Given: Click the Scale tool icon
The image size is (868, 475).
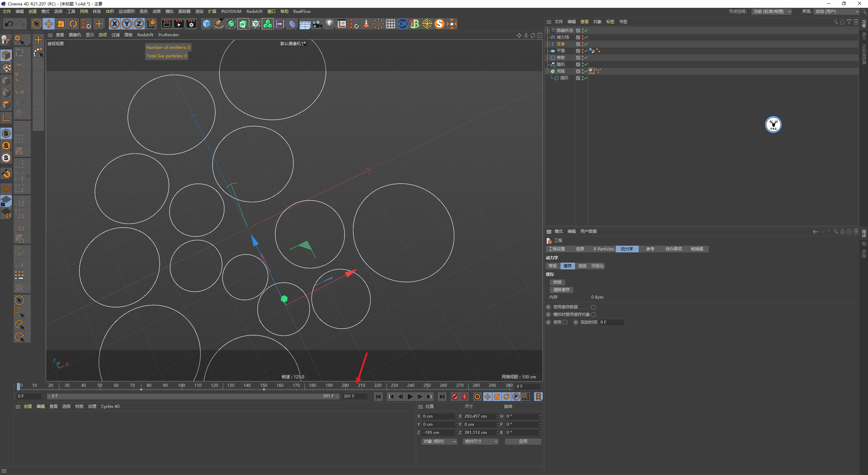Looking at the screenshot, I should pos(61,24).
